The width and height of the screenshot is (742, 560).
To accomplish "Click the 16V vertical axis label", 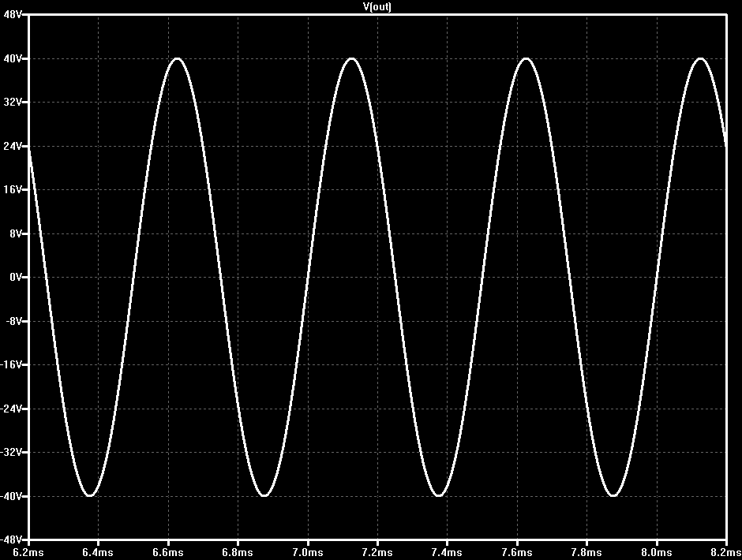I will [13, 189].
